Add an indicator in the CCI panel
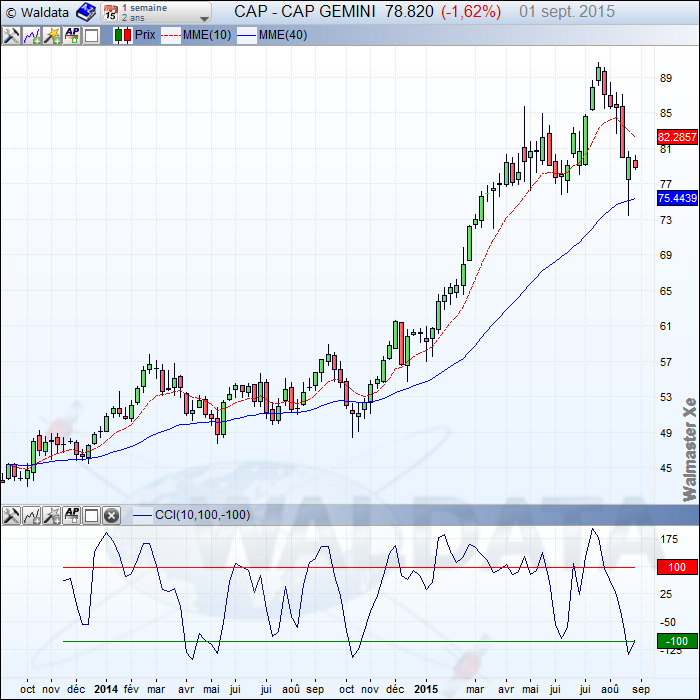This screenshot has width=700, height=700. pyautogui.click(x=31, y=515)
